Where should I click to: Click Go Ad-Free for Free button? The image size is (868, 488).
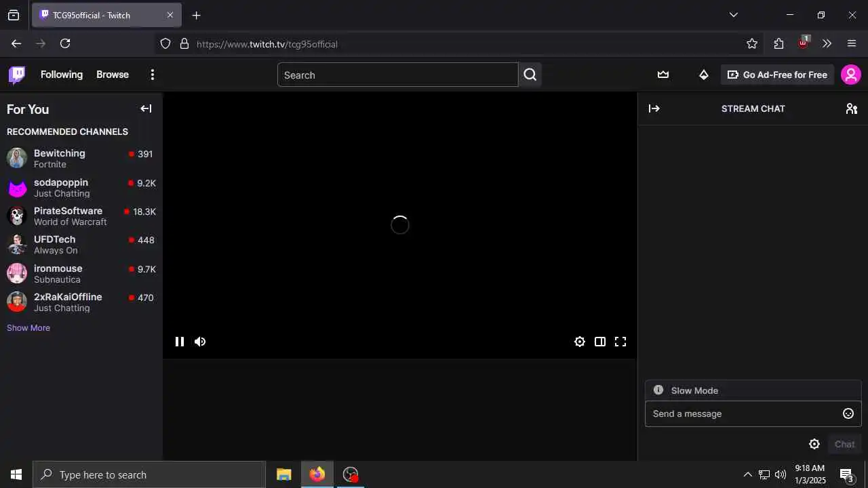coord(777,75)
